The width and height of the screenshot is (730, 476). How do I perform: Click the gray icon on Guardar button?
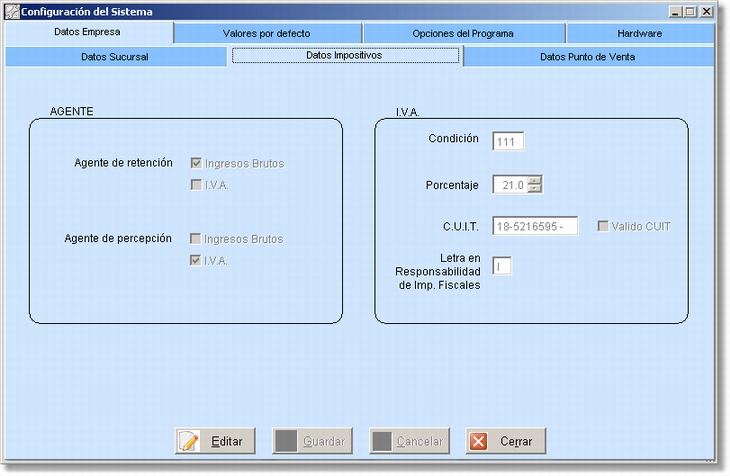pos(285,441)
